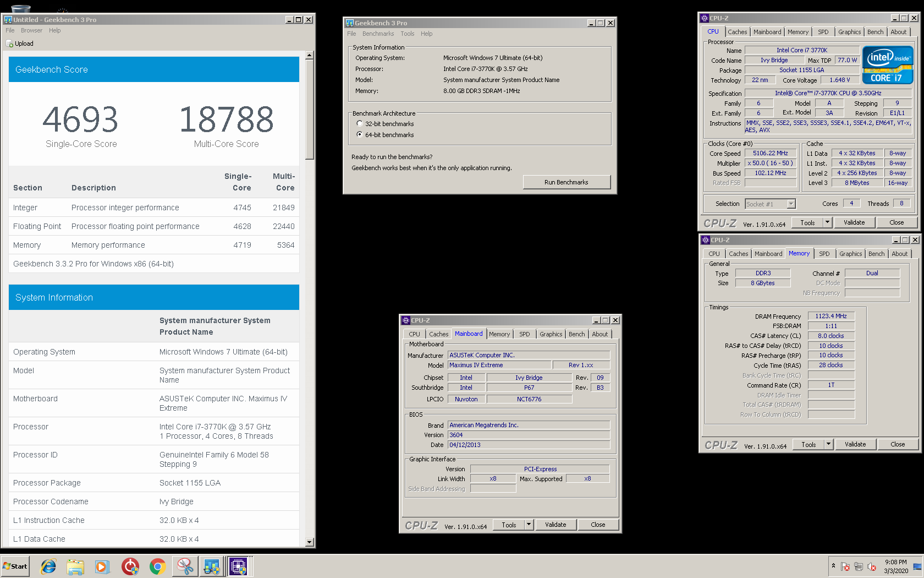Switch to CPU tab in CPU-Z Mainboard window
924x578 pixels.
coord(414,334)
